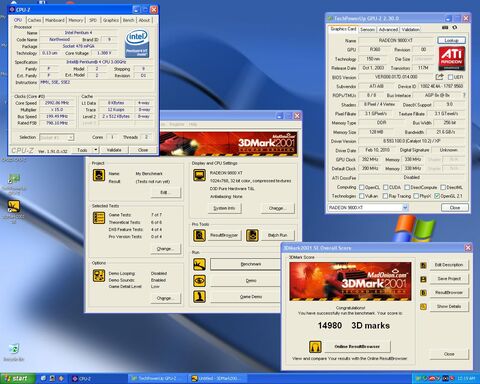Switch to the Mainboard tab in CPU-Z
The image size is (480, 384).
click(55, 20)
